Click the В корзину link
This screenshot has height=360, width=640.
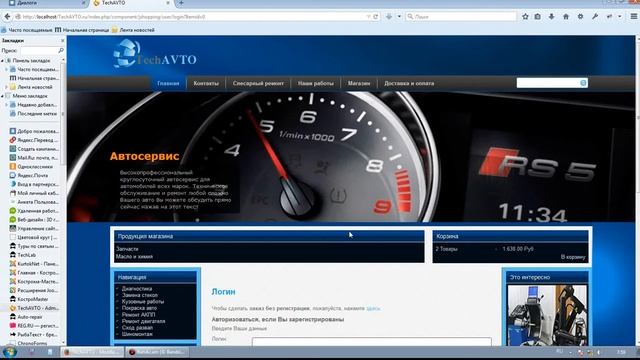point(573,257)
